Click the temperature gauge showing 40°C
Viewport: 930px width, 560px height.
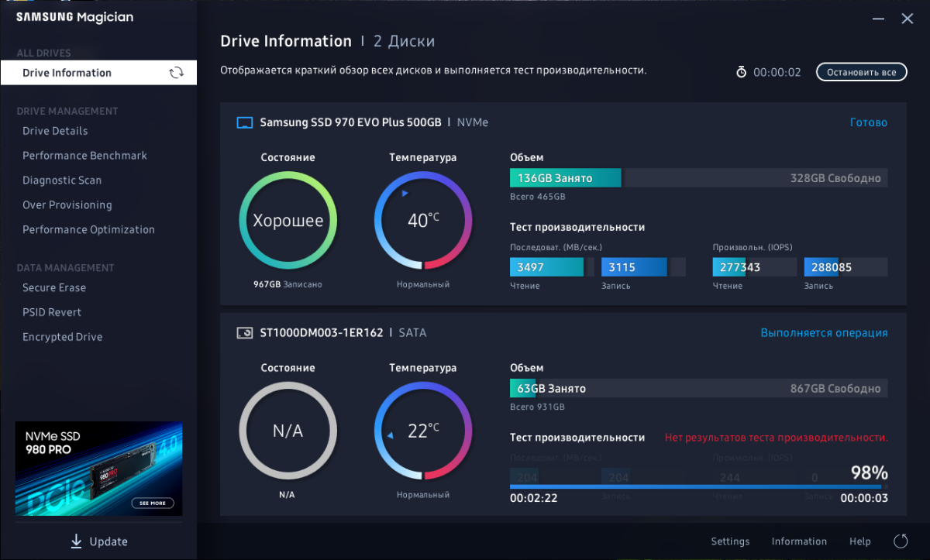tap(423, 220)
